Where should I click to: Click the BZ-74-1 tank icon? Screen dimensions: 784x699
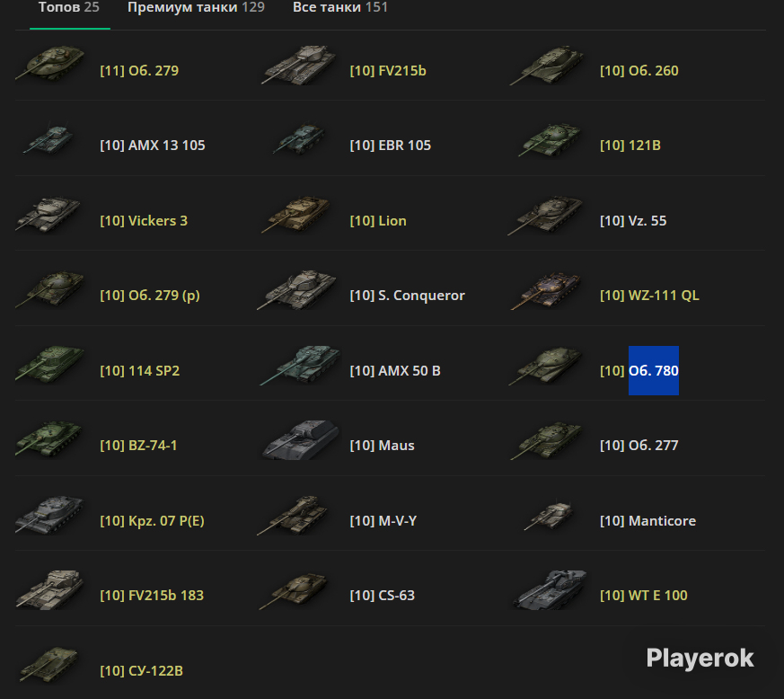pos(48,439)
